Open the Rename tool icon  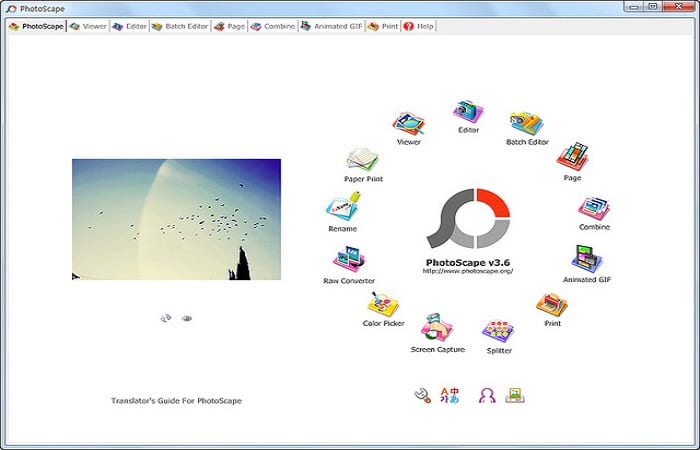(343, 206)
